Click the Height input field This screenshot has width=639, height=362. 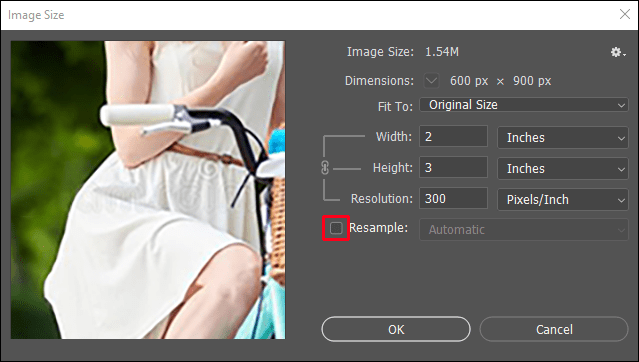454,168
